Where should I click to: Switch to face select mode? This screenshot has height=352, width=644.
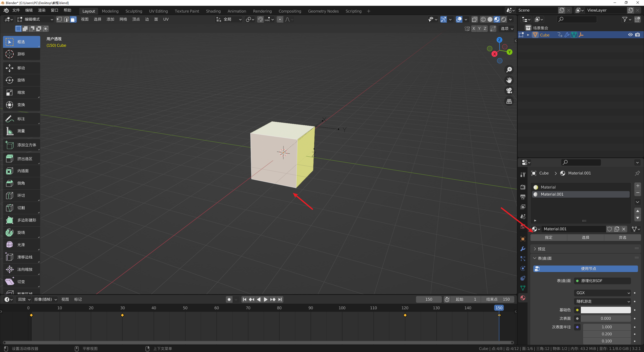click(x=73, y=20)
